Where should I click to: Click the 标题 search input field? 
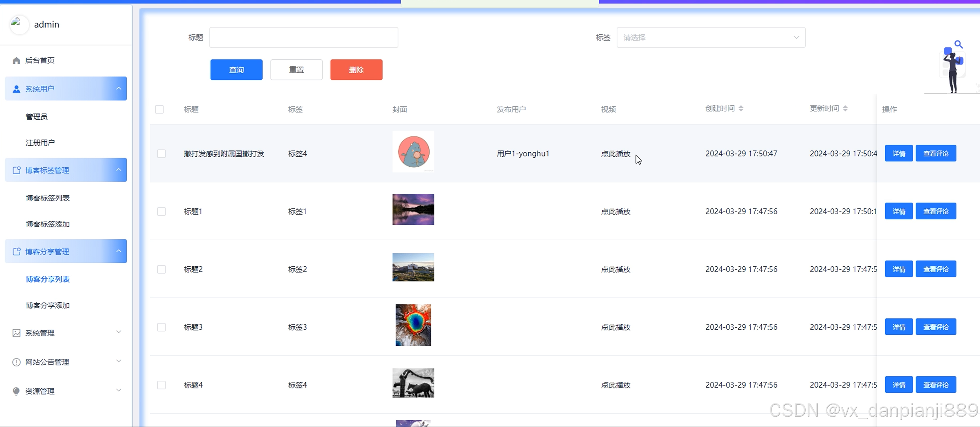304,37
